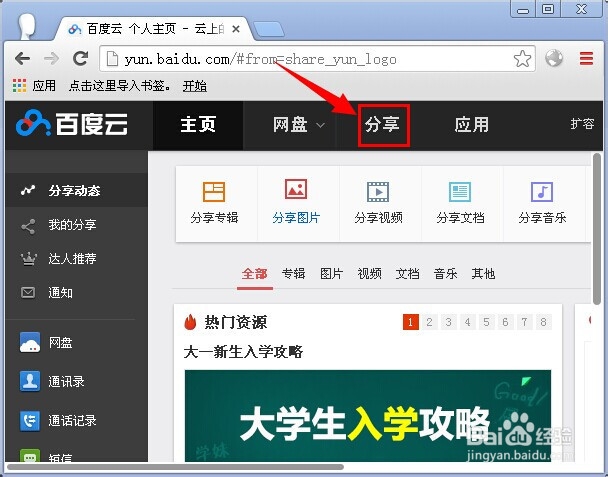Image resolution: width=608 pixels, height=477 pixels.
Task: Go to hot resources page 4
Action: [468, 322]
